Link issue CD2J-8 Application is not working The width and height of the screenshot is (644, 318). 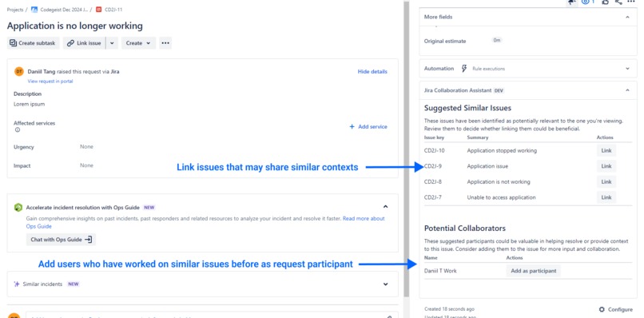(606, 181)
